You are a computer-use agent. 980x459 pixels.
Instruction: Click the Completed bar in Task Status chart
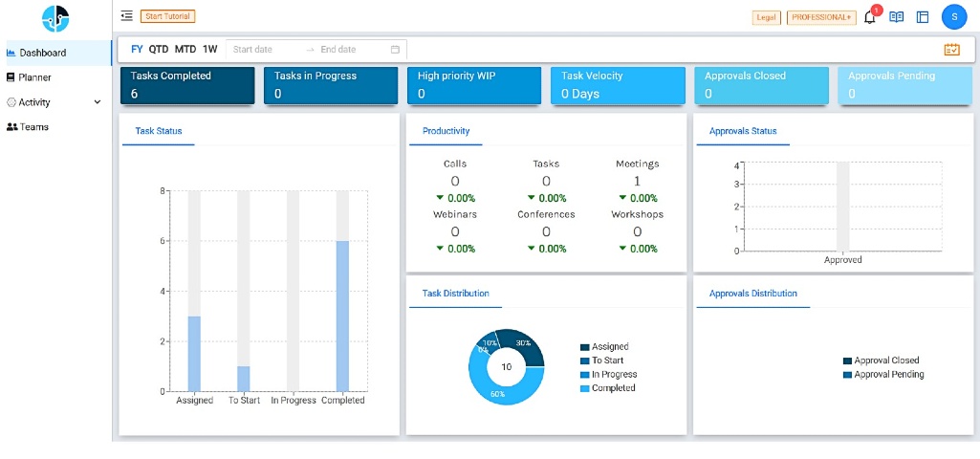click(342, 316)
